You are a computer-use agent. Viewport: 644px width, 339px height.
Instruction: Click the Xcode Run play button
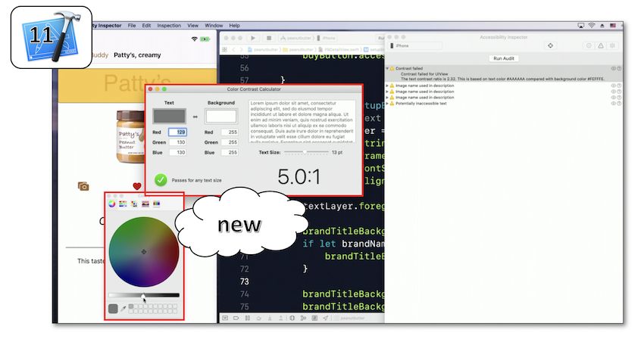point(252,38)
